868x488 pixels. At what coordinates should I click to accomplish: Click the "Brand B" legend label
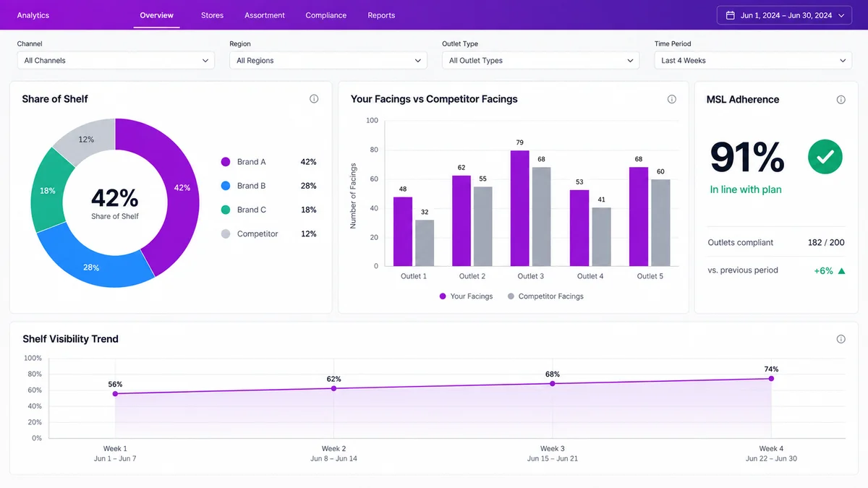click(x=252, y=186)
